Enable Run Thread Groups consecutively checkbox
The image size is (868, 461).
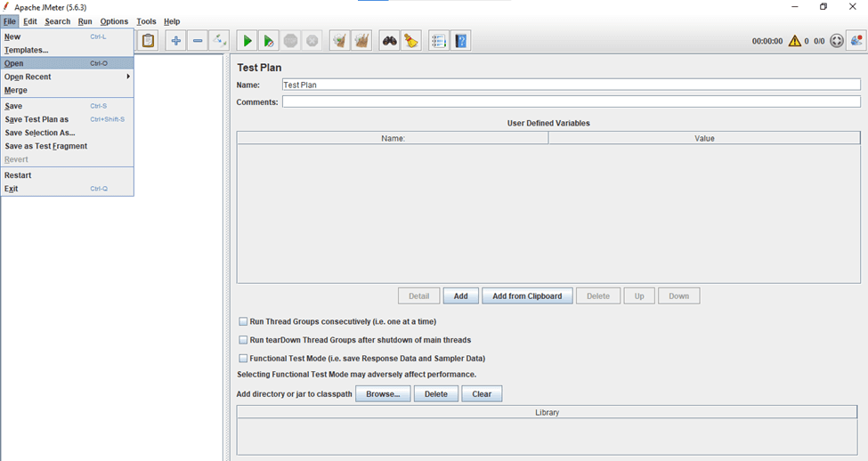click(x=243, y=321)
